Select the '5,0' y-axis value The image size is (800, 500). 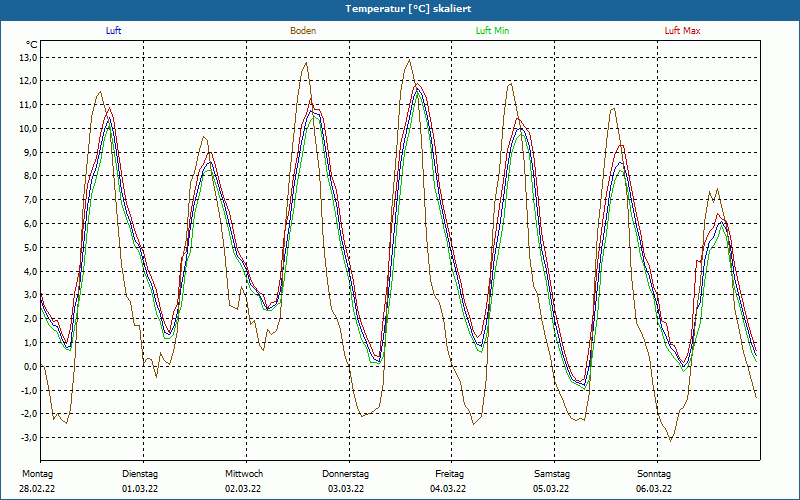[x=30, y=247]
